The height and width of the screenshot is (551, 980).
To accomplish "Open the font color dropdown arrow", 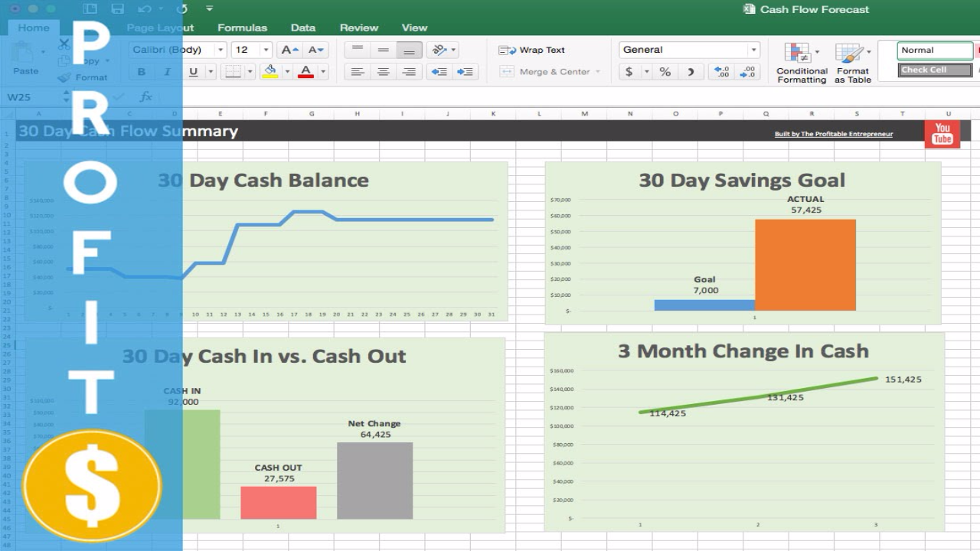I will [x=323, y=72].
